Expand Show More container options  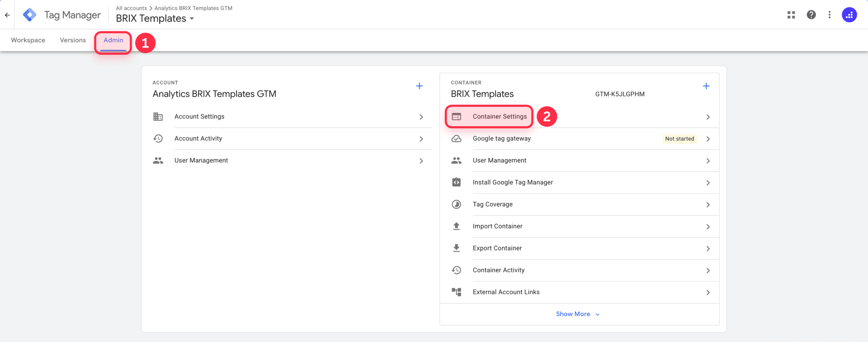(578, 314)
